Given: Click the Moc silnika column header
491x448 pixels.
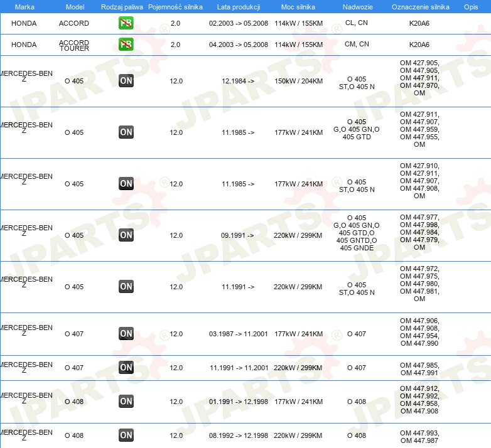Looking at the screenshot, I should [298, 7].
